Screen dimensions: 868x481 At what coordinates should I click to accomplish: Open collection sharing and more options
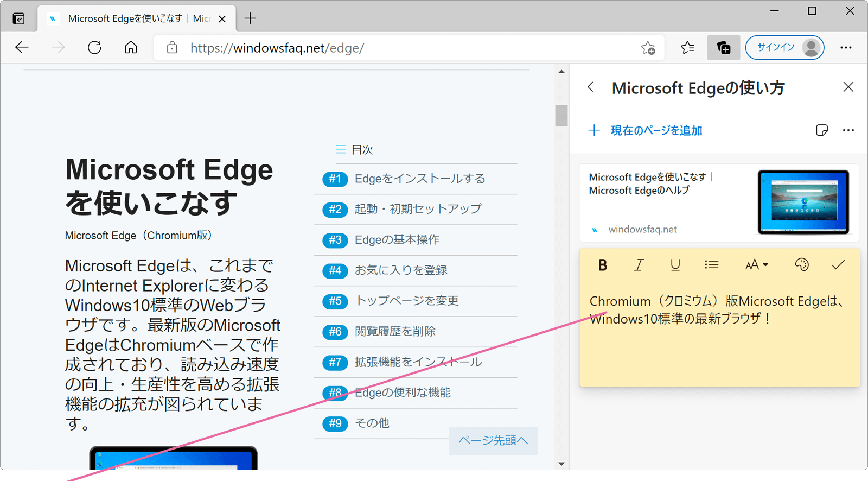848,130
